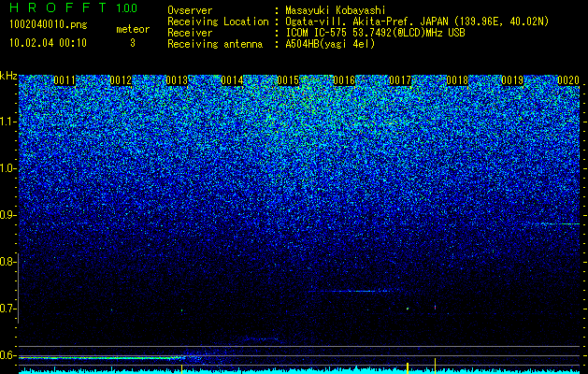Click time marker 0015
This screenshot has width=588, height=374.
point(288,80)
